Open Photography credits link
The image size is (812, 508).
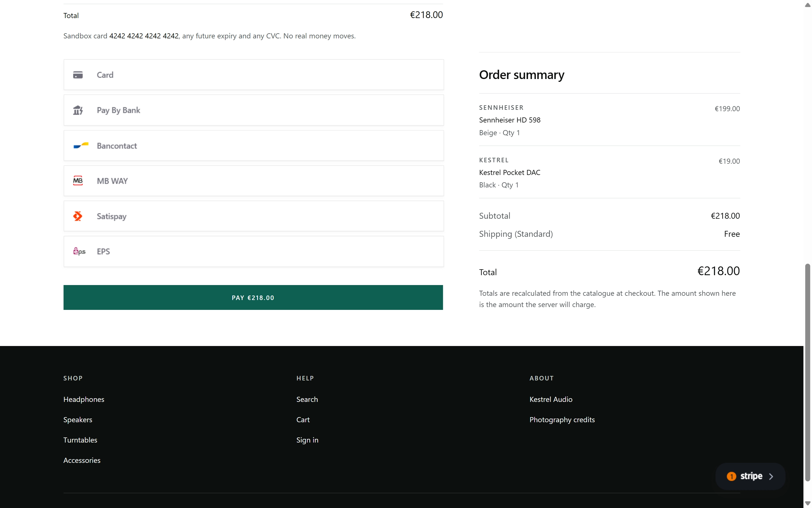click(x=562, y=420)
